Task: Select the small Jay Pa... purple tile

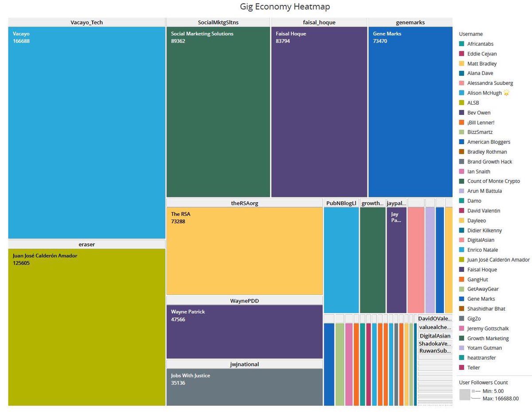Action: click(x=396, y=260)
